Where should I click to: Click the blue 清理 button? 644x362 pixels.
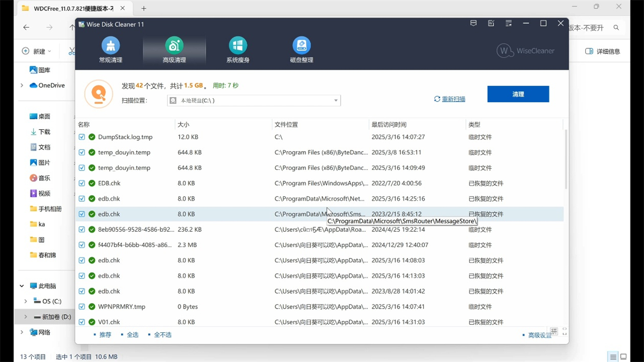pos(518,94)
